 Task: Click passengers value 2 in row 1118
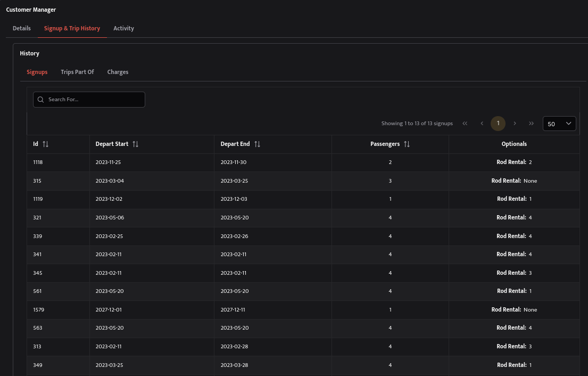tap(390, 162)
